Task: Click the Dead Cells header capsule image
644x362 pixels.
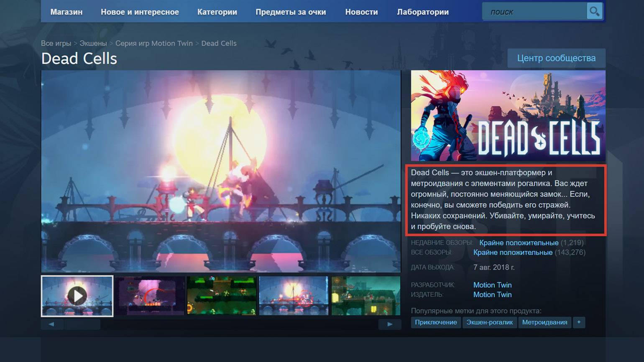Action: 508,116
